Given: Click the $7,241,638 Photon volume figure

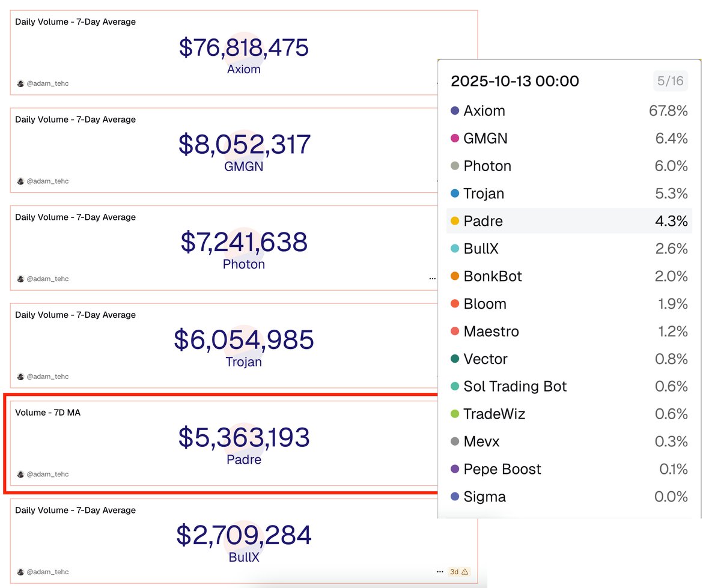Looking at the screenshot, I should (244, 242).
